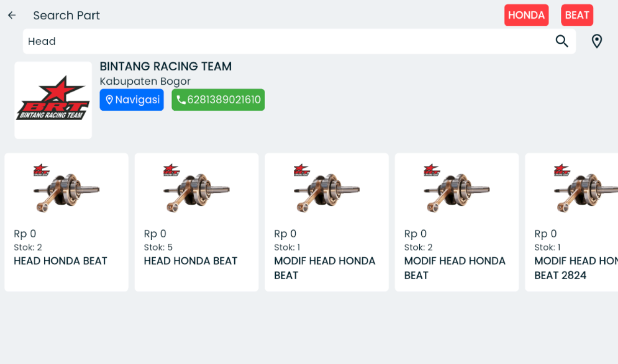Click the Search Part page title
Screen dimensions: 618x364
(x=66, y=15)
